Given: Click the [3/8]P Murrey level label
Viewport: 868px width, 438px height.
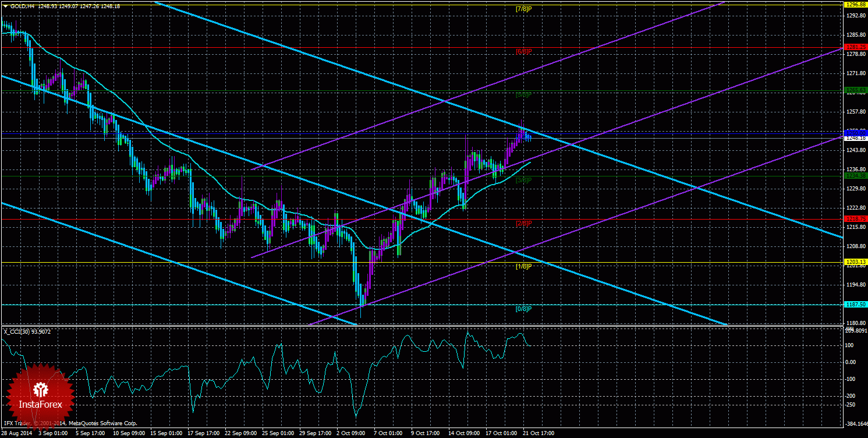Looking at the screenshot, I should pyautogui.click(x=524, y=180).
